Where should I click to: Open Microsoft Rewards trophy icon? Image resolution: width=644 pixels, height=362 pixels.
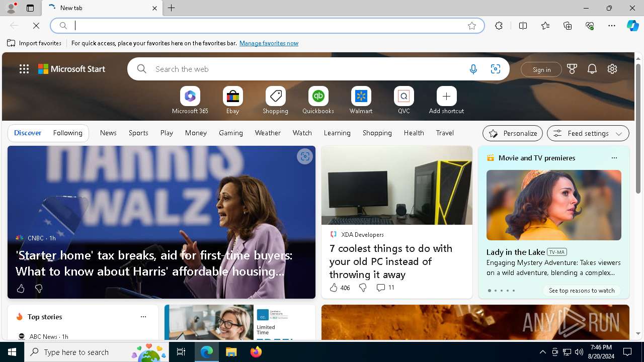click(x=572, y=69)
